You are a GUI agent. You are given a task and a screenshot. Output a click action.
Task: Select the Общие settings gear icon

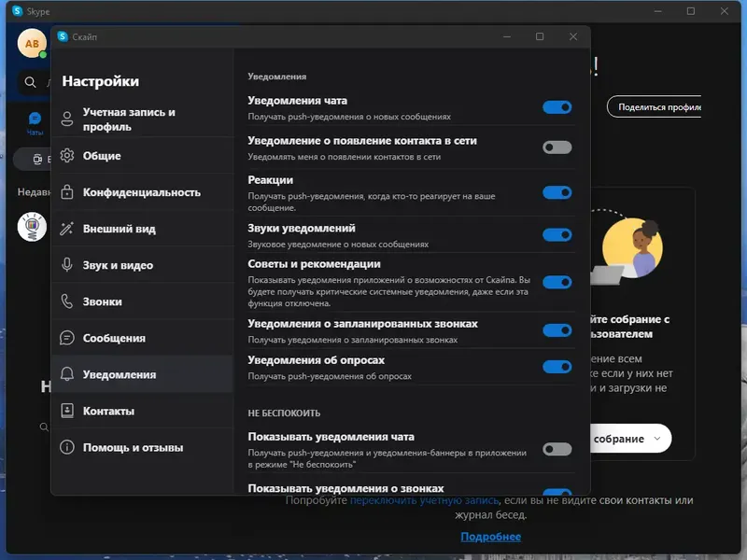66,157
